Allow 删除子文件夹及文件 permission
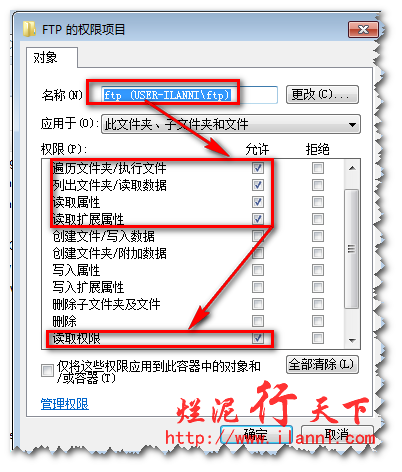This screenshot has height=472, width=402. [258, 304]
